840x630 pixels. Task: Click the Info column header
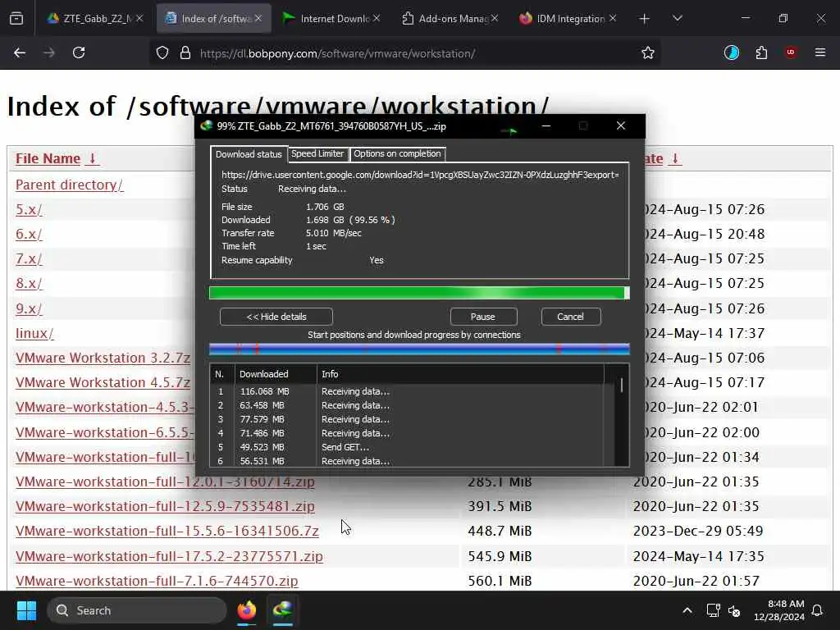459,374
